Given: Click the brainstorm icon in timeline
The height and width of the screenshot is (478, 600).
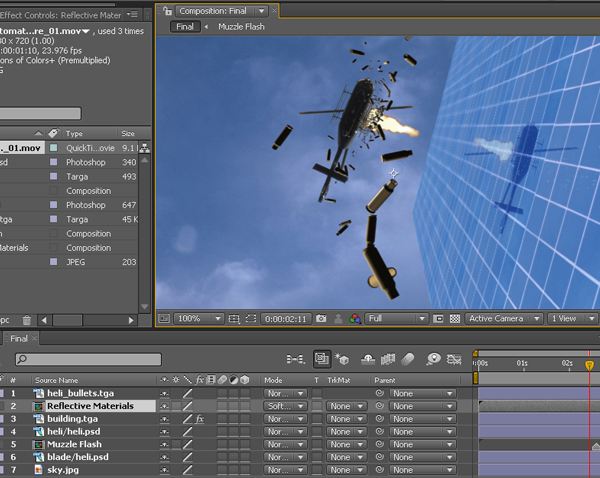Looking at the screenshot, I should pos(434,359).
